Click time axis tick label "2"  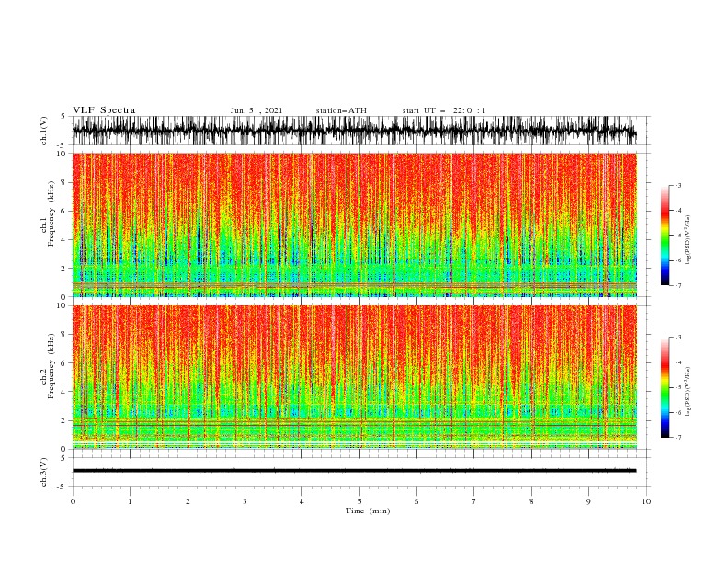(x=188, y=501)
